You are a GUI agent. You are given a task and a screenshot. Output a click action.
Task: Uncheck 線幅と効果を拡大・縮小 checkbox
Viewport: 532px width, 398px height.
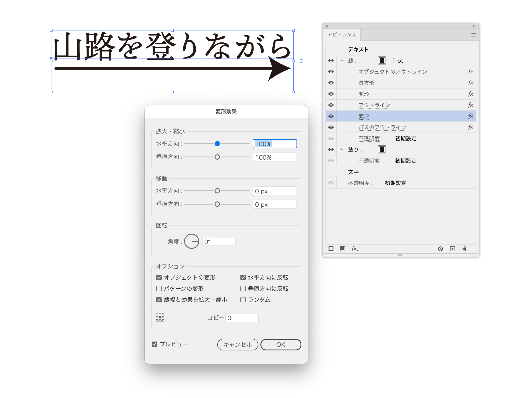tap(159, 300)
